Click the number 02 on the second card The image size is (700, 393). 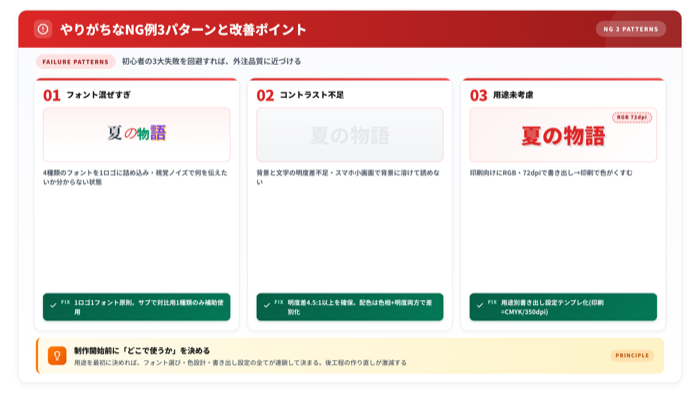tap(265, 95)
